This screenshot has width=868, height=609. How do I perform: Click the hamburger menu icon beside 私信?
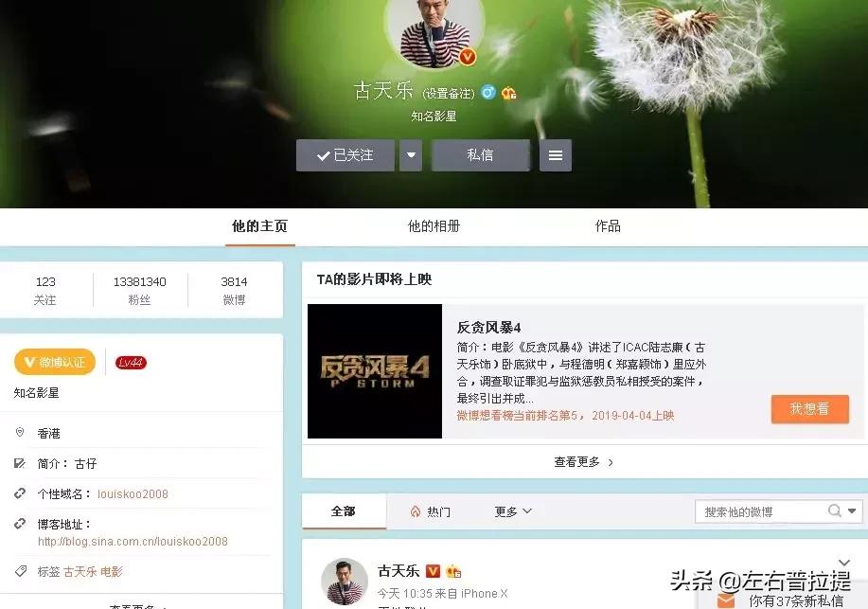pyautogui.click(x=555, y=153)
